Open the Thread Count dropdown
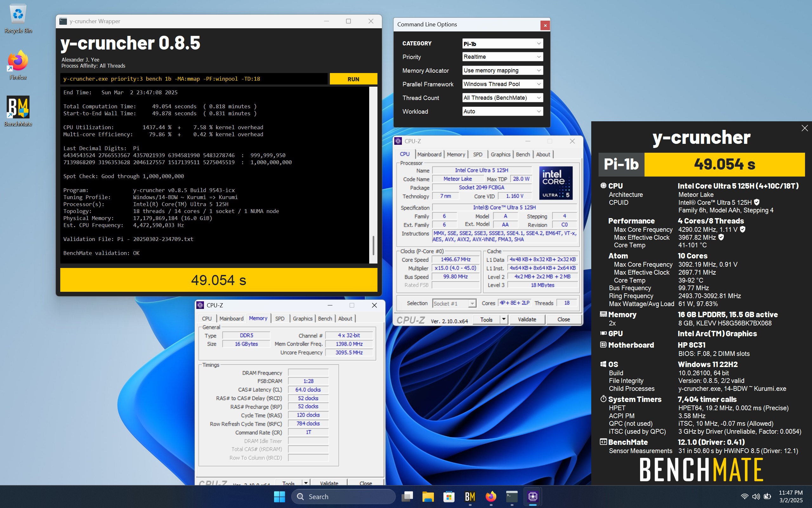 [x=502, y=98]
